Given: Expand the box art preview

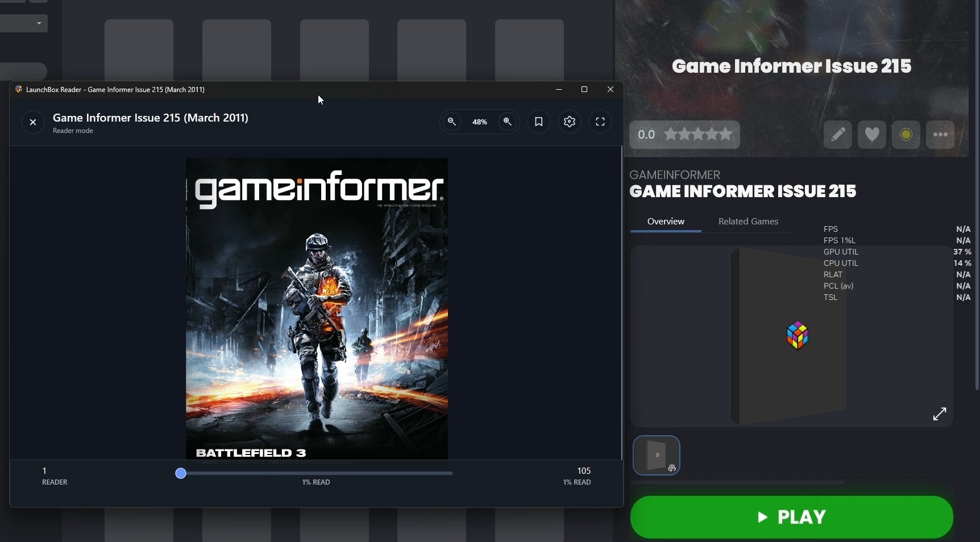Looking at the screenshot, I should pos(940,414).
